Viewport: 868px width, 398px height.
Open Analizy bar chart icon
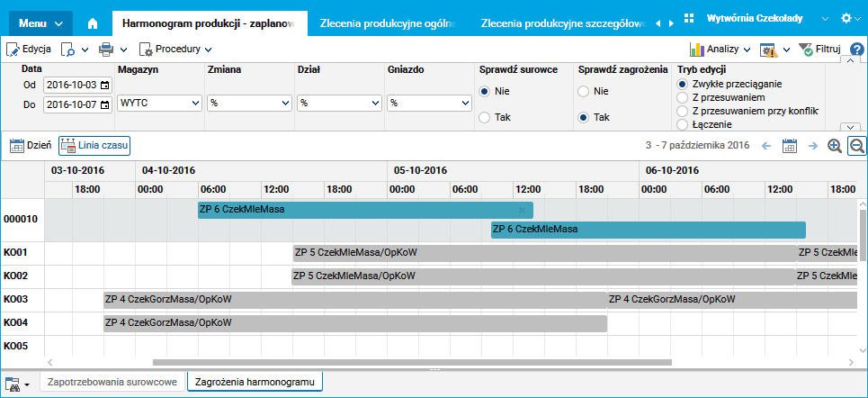click(696, 50)
